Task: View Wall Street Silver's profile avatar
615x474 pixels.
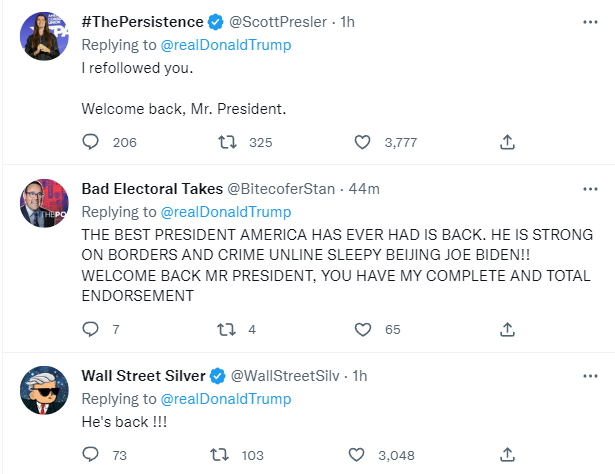Action: click(44, 390)
